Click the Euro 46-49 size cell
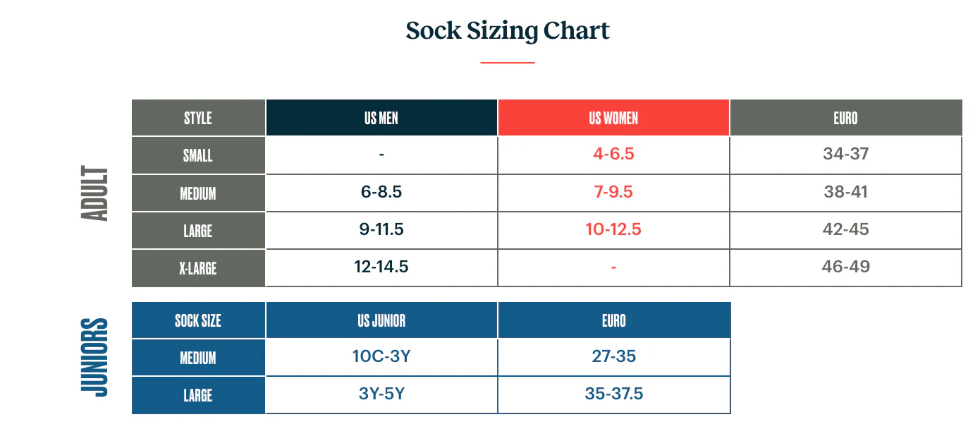This screenshot has height=441, width=980. [845, 267]
